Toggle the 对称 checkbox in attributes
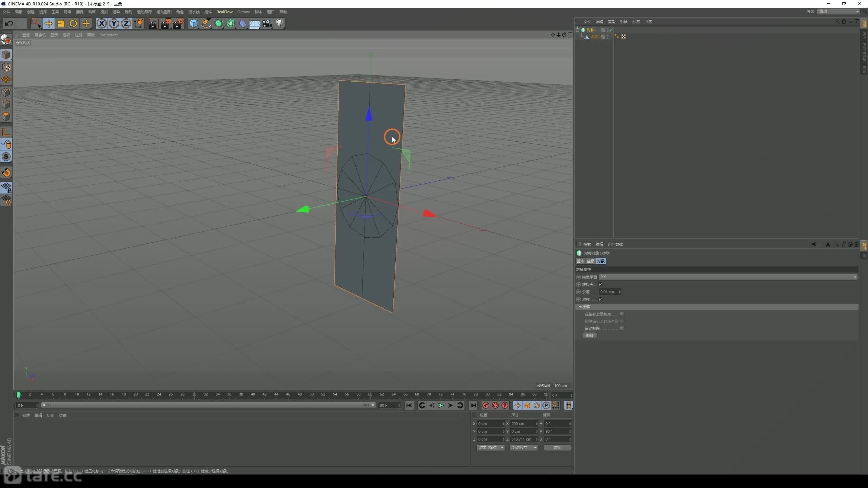 coord(600,299)
